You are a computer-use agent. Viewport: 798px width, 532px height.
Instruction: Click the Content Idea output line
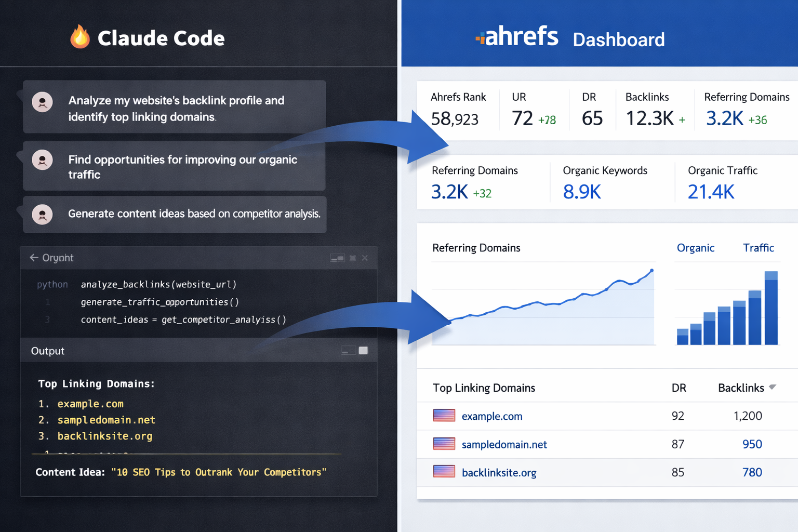(181, 472)
